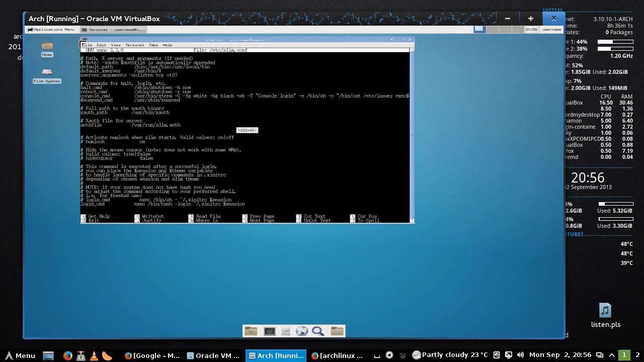This screenshot has width=644, height=362.
Task: Click the default_xserver line in nano
Action: coord(121,71)
